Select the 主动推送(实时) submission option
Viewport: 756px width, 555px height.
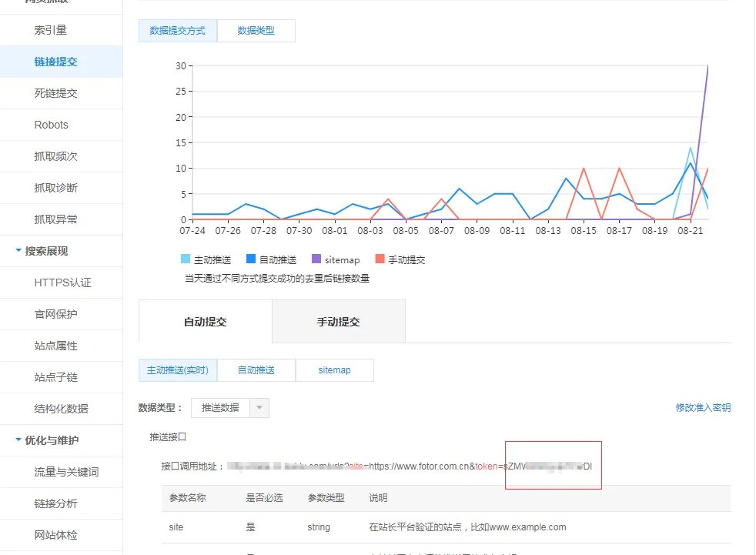178,370
